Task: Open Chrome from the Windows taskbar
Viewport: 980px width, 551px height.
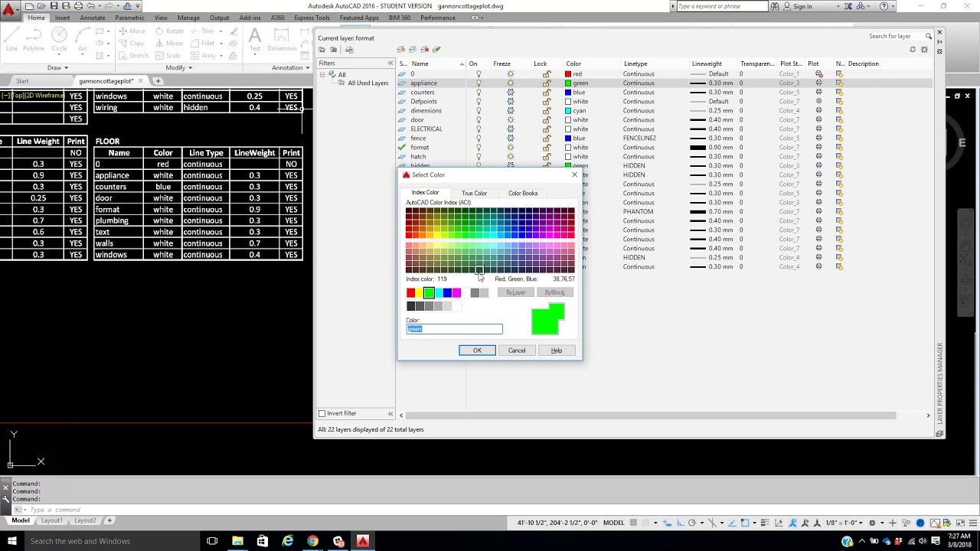Action: tap(312, 541)
